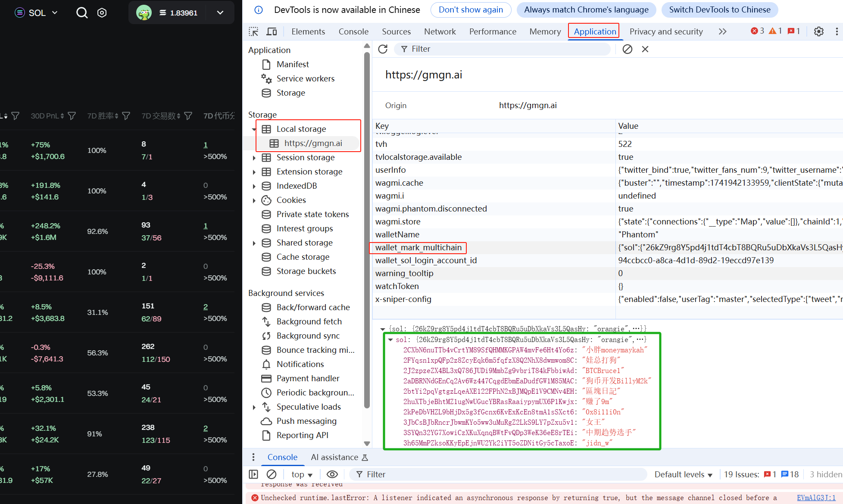Switch to the Console tab in top bar
This screenshot has width=843, height=504.
(x=353, y=31)
